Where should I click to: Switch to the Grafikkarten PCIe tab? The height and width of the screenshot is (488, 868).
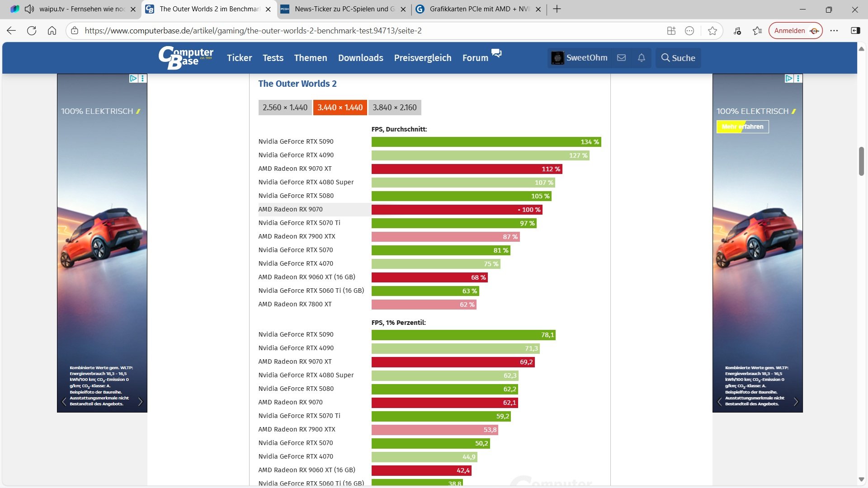pyautogui.click(x=478, y=9)
